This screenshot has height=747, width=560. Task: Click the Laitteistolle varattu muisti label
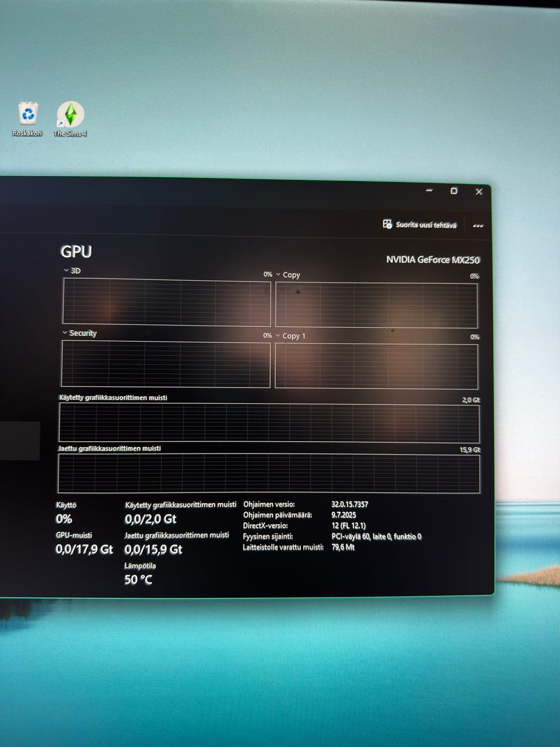[x=283, y=547]
